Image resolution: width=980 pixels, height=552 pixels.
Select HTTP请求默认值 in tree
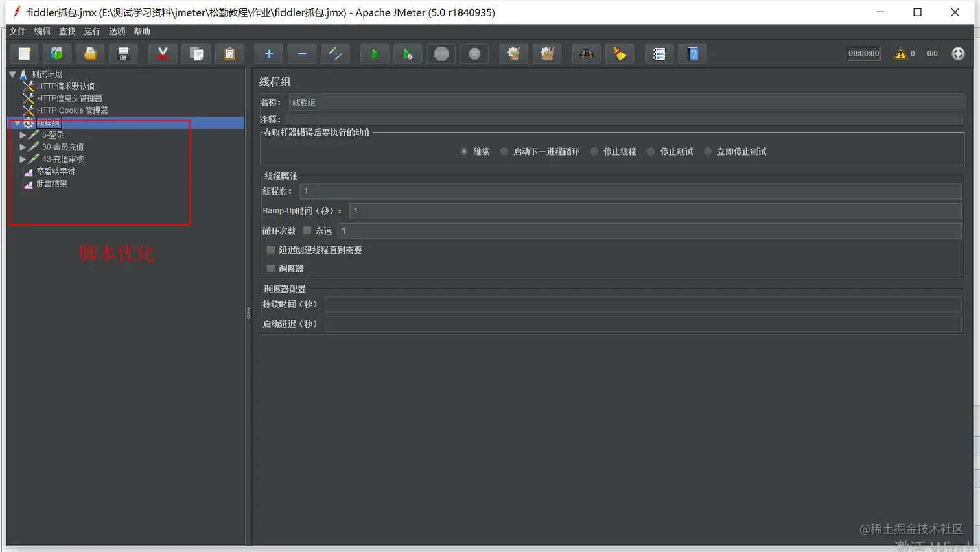pos(65,86)
